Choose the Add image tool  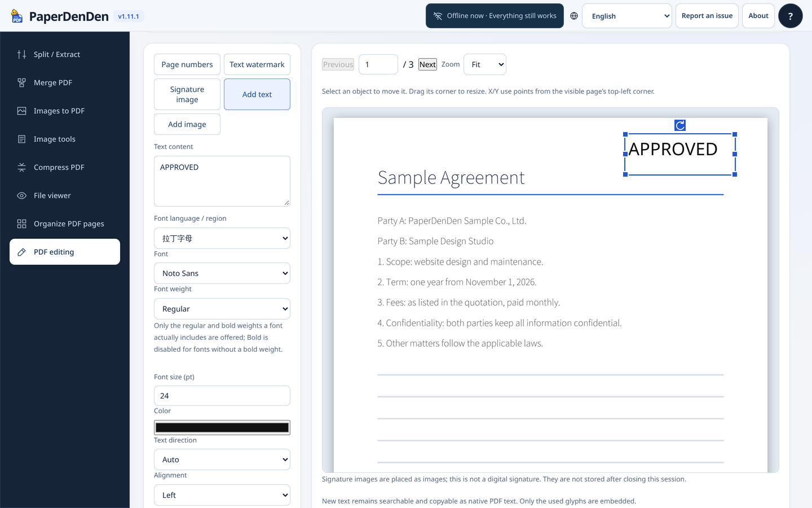pos(187,124)
